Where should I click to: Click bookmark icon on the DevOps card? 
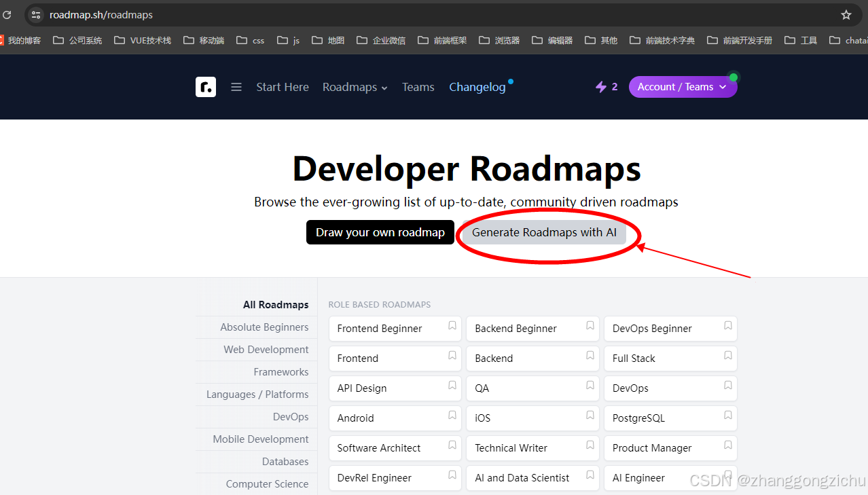pyautogui.click(x=728, y=386)
